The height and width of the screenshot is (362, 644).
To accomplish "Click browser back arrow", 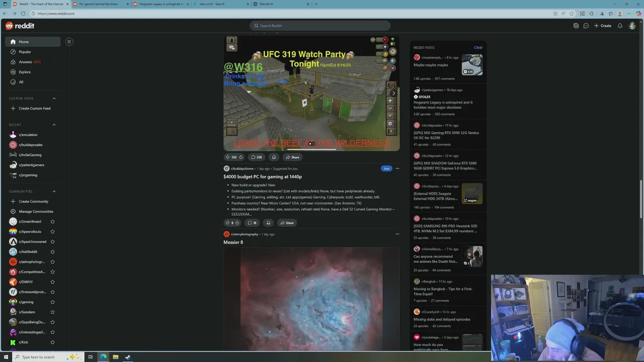I will (6, 14).
